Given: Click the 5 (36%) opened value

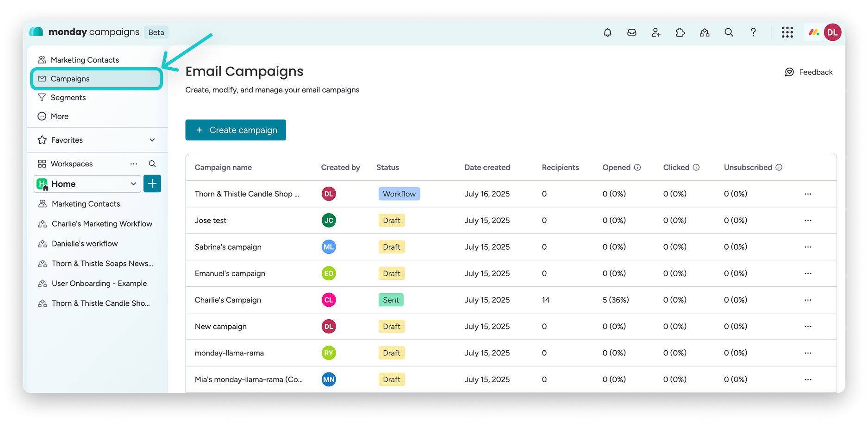Looking at the screenshot, I should (x=616, y=300).
